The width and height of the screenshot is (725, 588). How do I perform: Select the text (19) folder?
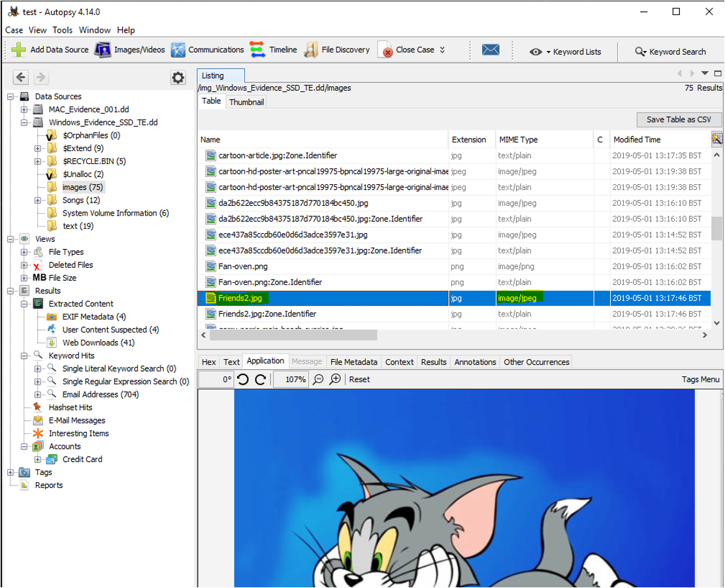tap(78, 226)
